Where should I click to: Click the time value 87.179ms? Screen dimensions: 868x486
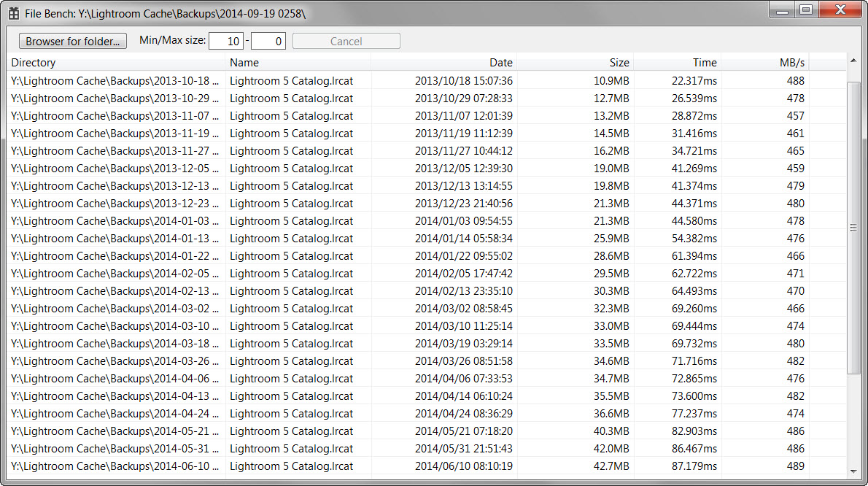coord(694,466)
